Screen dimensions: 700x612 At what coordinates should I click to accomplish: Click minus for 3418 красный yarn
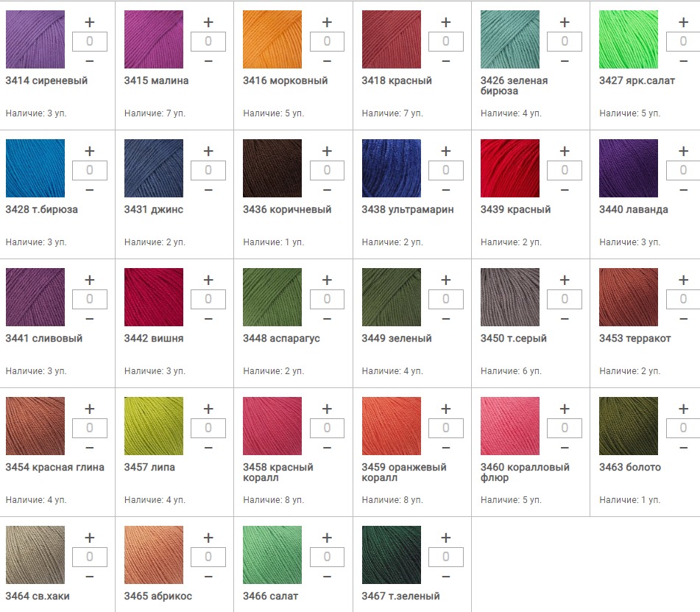[445, 60]
